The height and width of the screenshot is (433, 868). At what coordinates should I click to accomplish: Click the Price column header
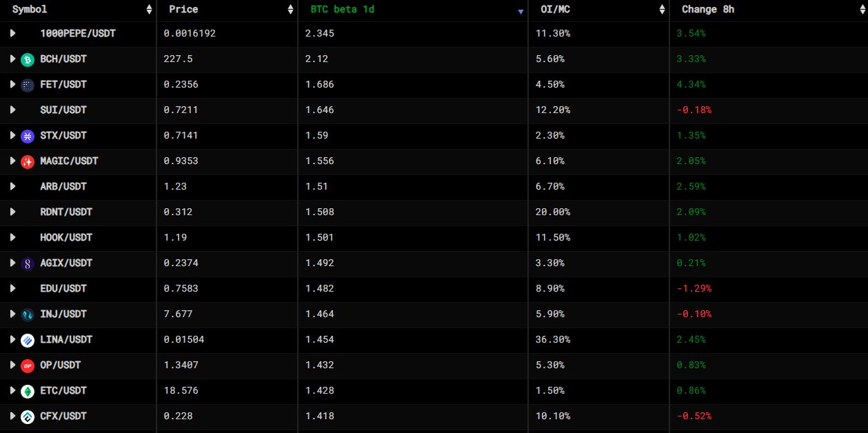[183, 10]
